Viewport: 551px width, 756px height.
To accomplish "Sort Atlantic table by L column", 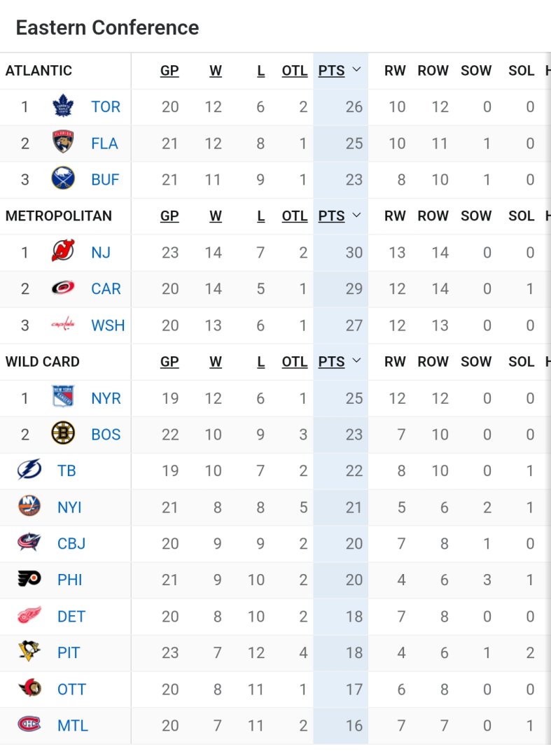I will pyautogui.click(x=260, y=71).
